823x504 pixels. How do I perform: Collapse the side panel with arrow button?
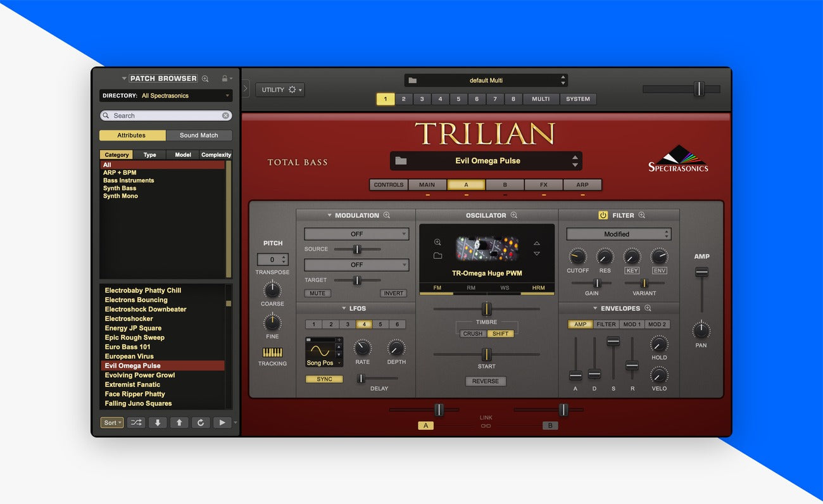pos(246,89)
